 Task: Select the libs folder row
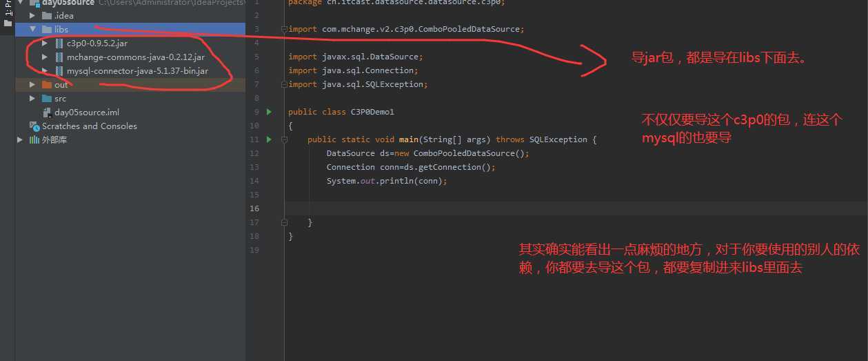coord(130,29)
